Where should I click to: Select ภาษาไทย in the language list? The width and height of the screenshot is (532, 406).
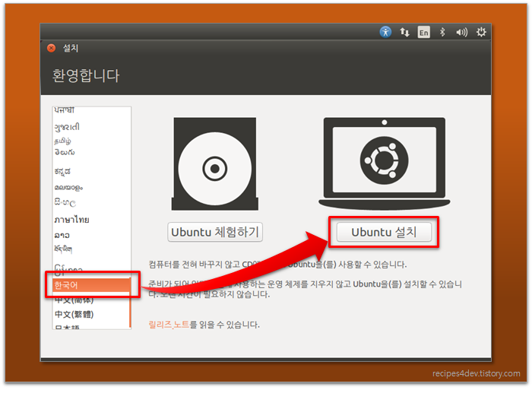[91, 220]
